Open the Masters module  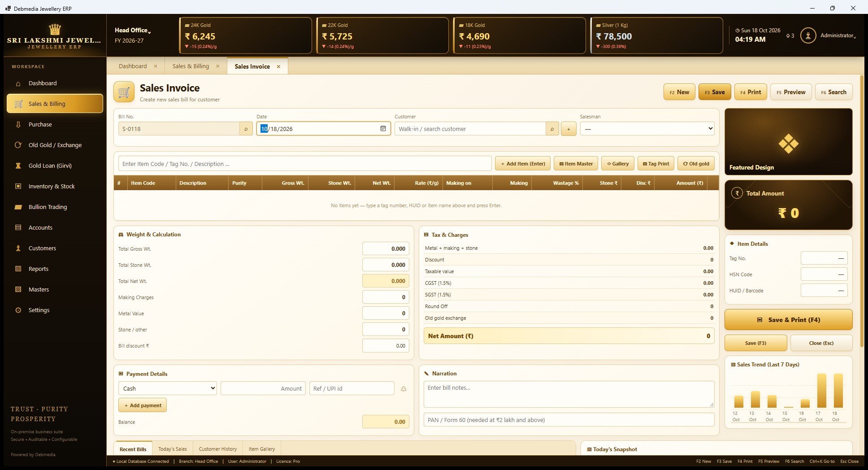coord(55,290)
